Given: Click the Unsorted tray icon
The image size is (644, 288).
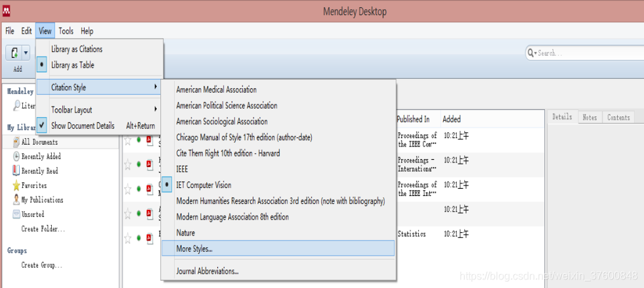Looking at the screenshot, I should tap(16, 214).
